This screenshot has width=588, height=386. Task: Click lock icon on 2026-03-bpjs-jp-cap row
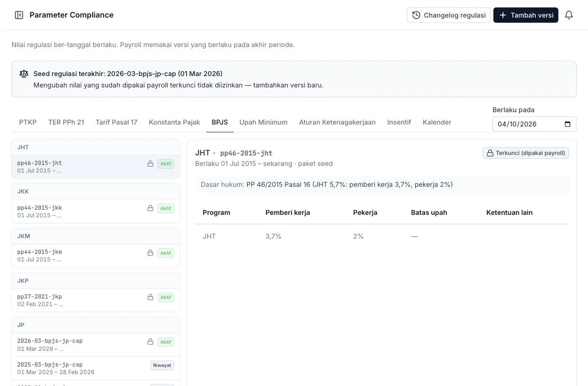pyautogui.click(x=150, y=342)
